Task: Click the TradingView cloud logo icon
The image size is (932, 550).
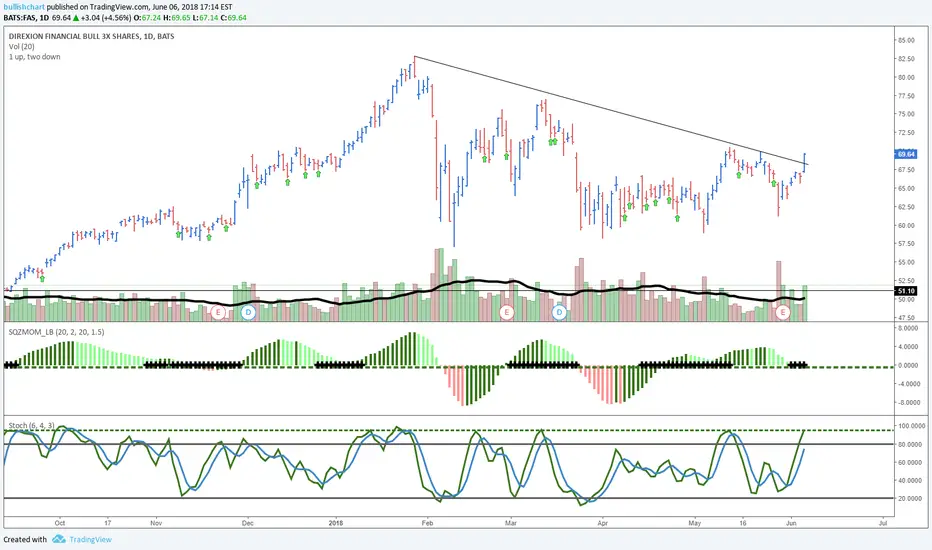Action: 58,539
